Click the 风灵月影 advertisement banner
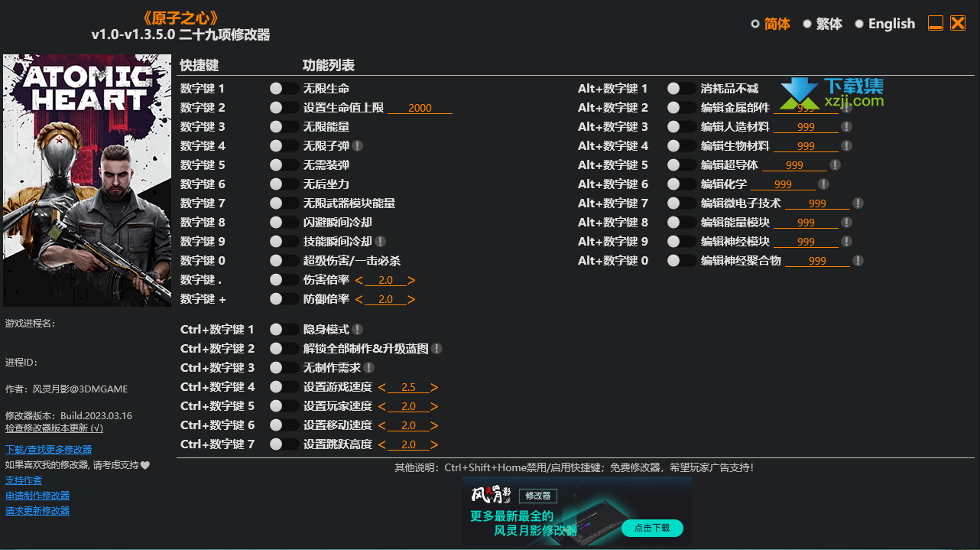980x550 pixels. (577, 510)
